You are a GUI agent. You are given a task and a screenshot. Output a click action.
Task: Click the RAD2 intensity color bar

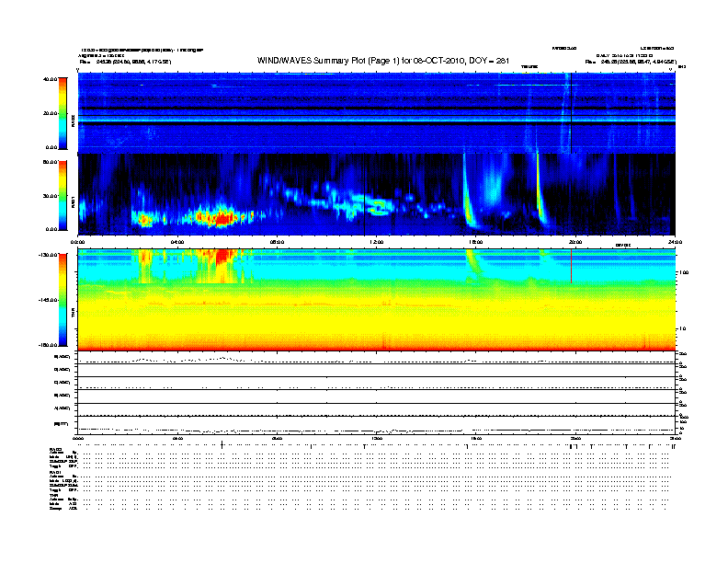(x=63, y=113)
